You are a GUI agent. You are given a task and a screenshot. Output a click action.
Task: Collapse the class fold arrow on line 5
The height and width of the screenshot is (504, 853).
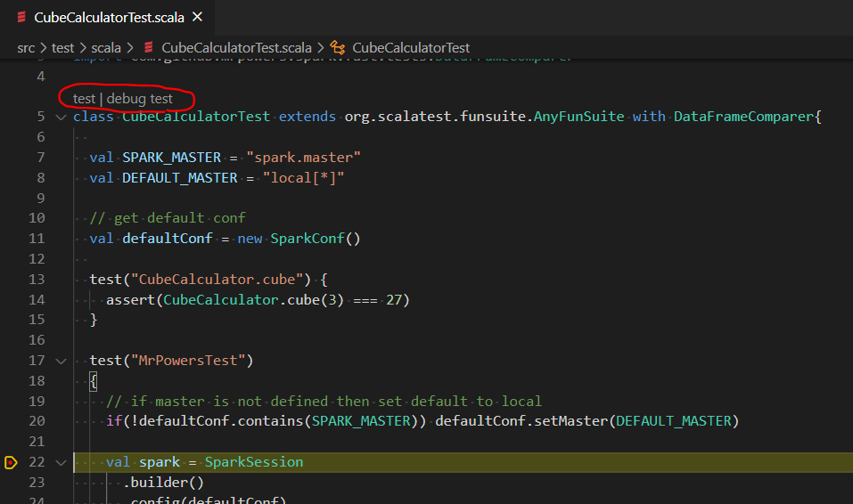pos(61,117)
